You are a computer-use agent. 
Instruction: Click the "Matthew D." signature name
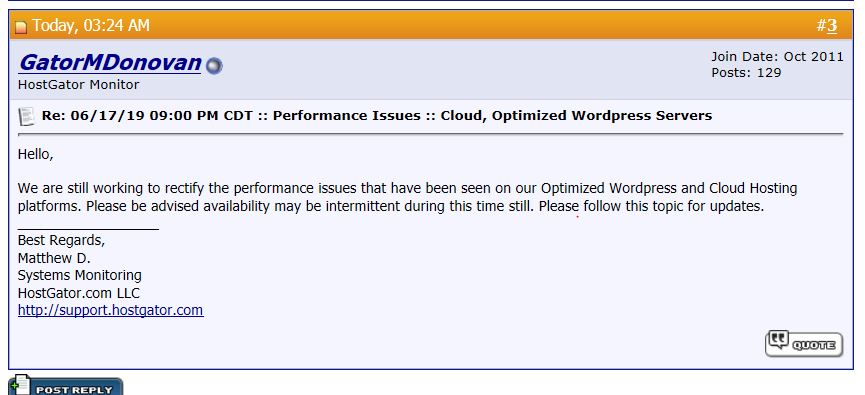[54, 258]
